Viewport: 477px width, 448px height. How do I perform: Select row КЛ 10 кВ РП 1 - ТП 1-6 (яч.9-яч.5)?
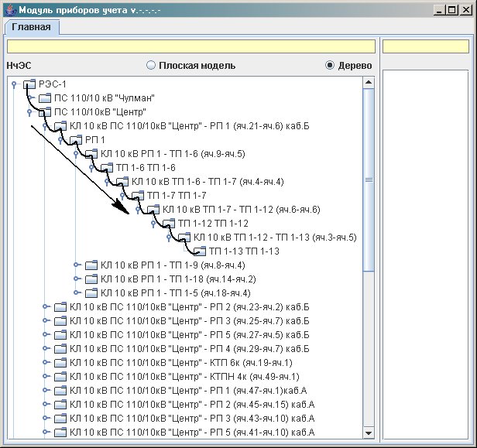pos(173,154)
